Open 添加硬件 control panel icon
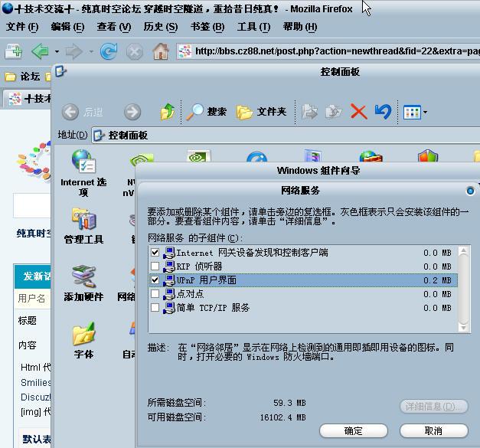The height and width of the screenshot is (448, 480). point(83,283)
